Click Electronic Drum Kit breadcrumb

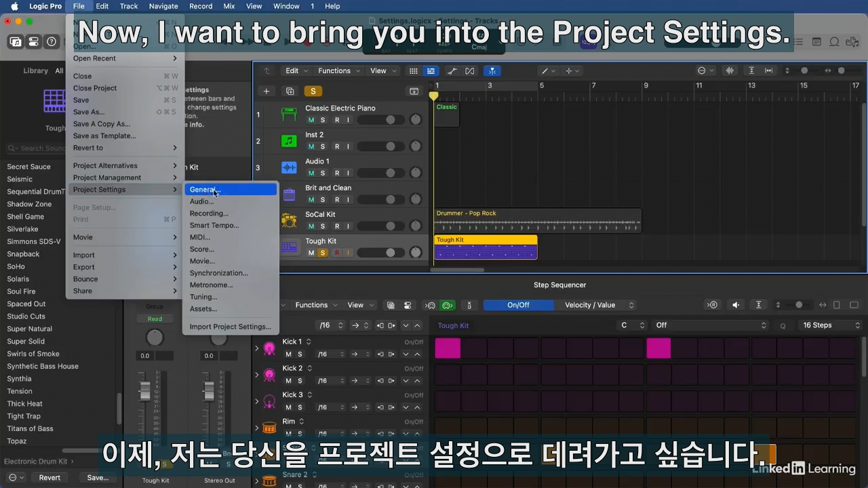tap(35, 462)
